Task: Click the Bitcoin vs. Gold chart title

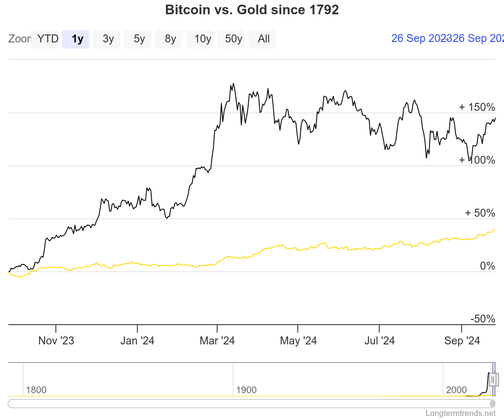Action: coord(252,10)
